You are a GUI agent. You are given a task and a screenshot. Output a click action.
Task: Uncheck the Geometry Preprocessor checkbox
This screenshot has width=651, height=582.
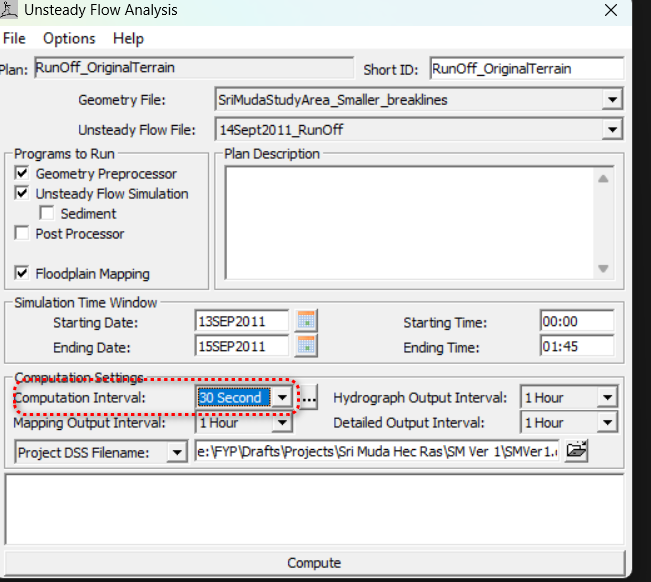pos(22,174)
